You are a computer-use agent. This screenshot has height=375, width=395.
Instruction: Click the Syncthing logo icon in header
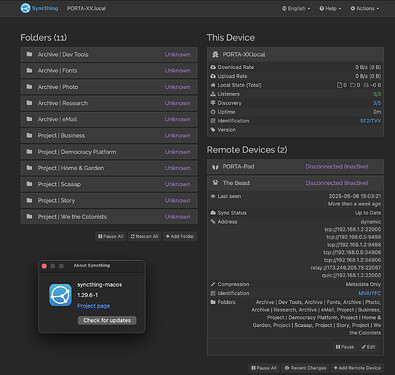(25, 8)
